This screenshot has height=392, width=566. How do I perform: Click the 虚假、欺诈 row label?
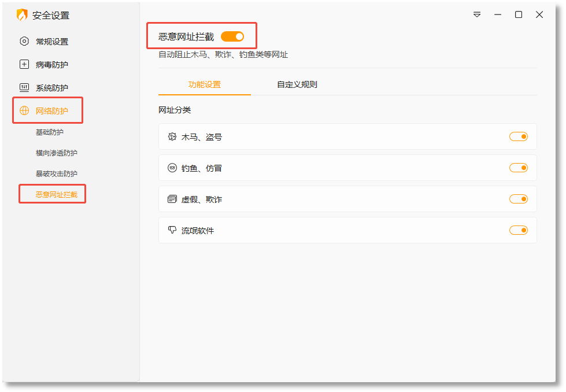point(201,199)
